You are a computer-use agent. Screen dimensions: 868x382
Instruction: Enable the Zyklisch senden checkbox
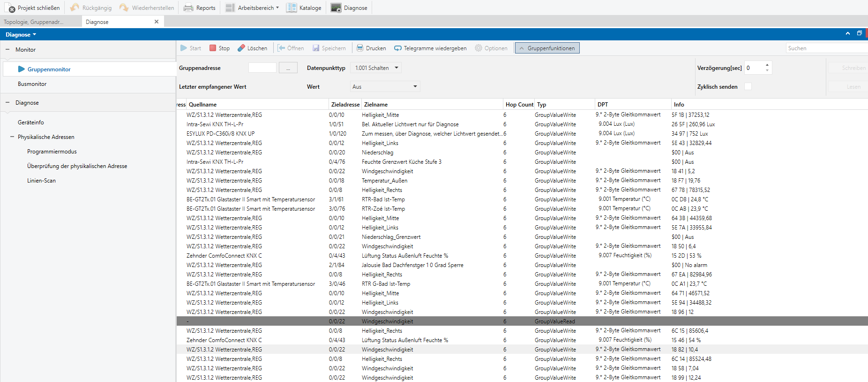click(748, 86)
